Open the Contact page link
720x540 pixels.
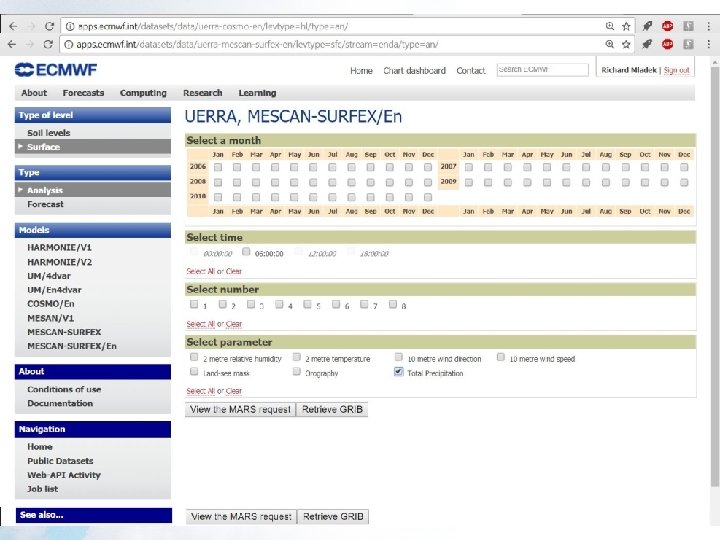pyautogui.click(x=471, y=71)
